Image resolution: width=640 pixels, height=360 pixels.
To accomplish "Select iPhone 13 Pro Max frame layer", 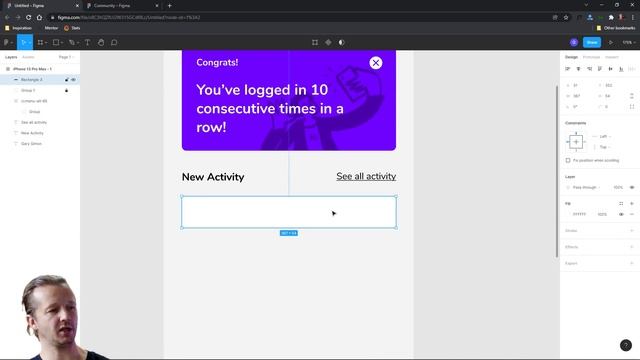I will [32, 69].
